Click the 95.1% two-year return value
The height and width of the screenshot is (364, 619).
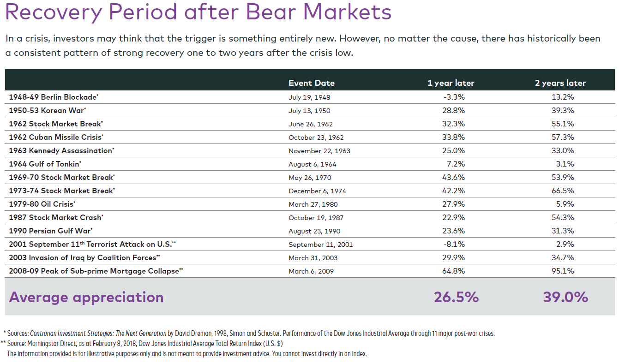(563, 271)
